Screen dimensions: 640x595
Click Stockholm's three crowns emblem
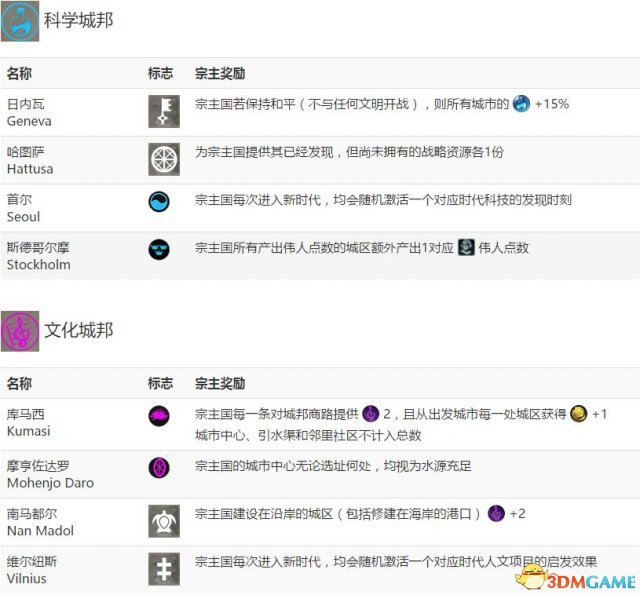coord(159,249)
